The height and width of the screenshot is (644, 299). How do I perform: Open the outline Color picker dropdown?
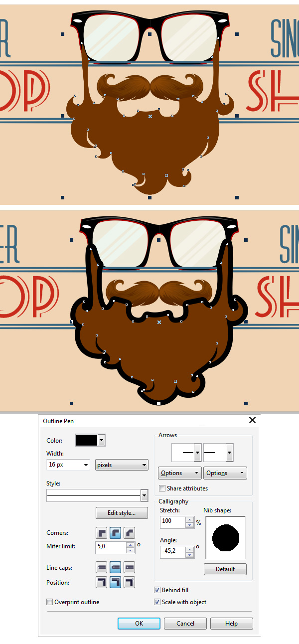[x=102, y=440]
